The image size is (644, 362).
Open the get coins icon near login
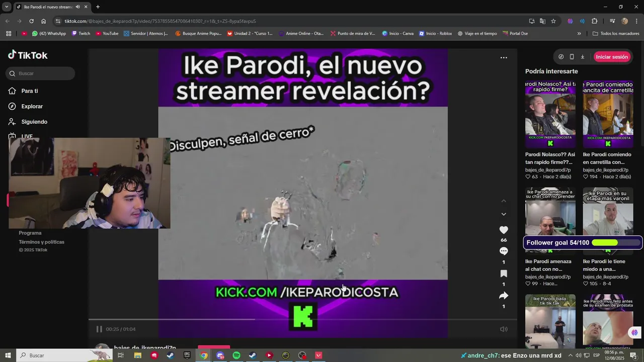point(561,57)
